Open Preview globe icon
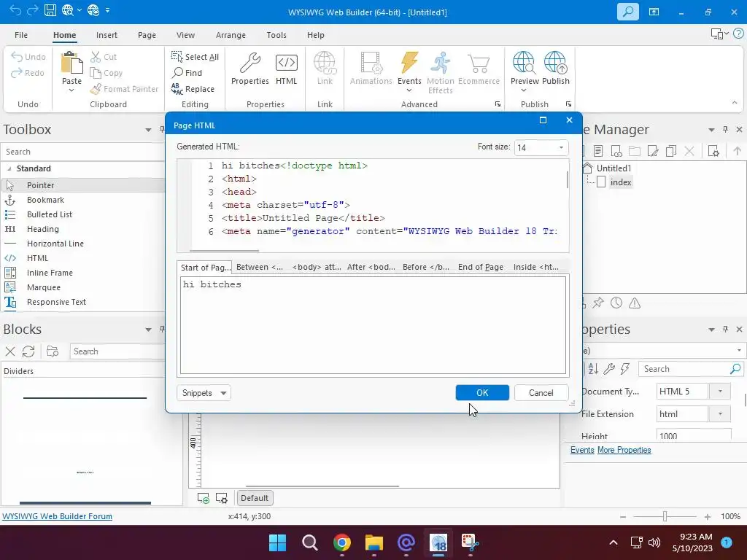This screenshot has height=560, width=747. [x=524, y=63]
